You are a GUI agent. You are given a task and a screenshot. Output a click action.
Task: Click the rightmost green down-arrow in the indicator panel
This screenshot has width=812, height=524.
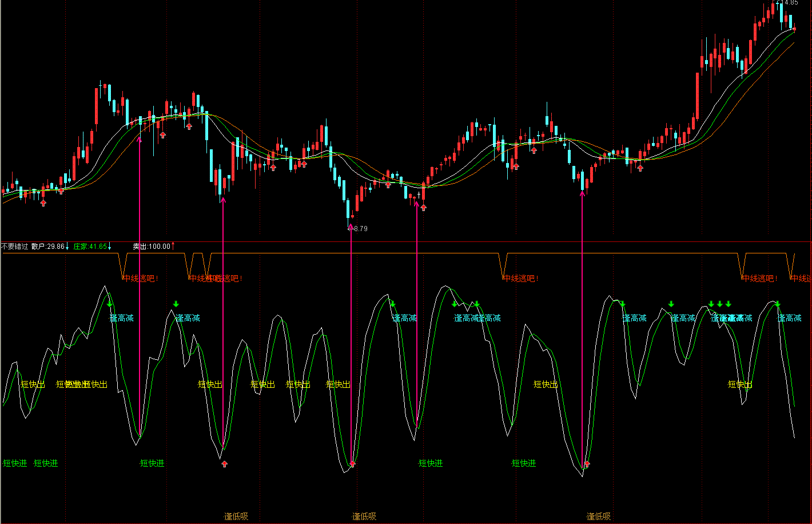tap(778, 304)
